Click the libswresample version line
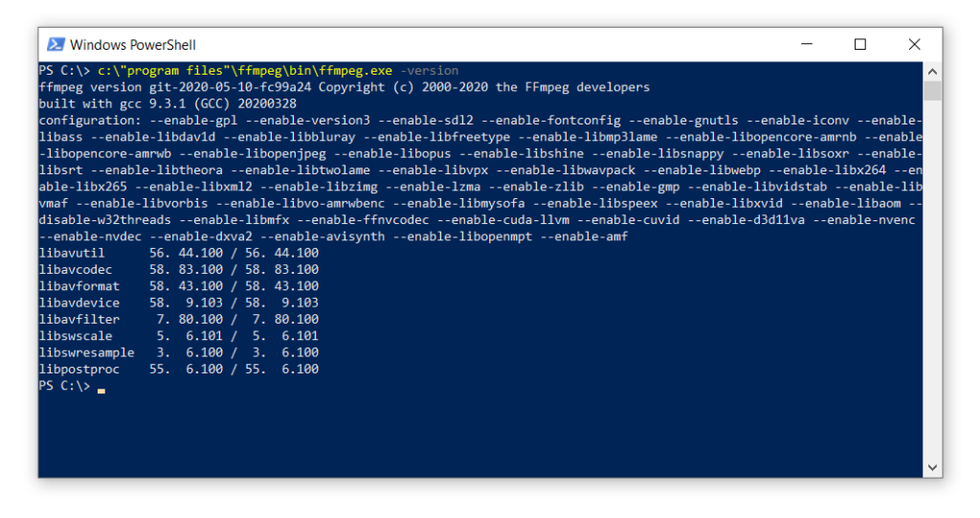The height and width of the screenshot is (518, 980). pos(179,352)
